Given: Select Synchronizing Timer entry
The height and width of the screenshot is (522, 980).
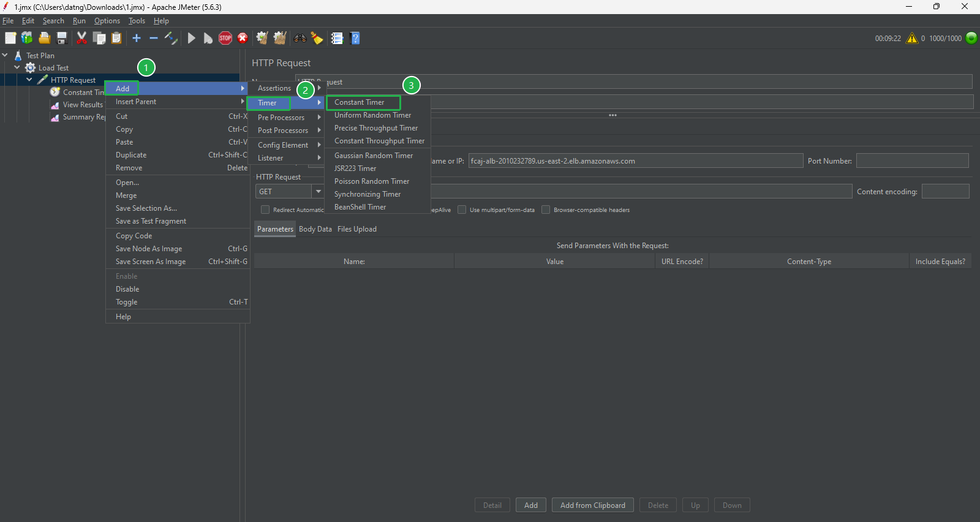Looking at the screenshot, I should pyautogui.click(x=377, y=194).
